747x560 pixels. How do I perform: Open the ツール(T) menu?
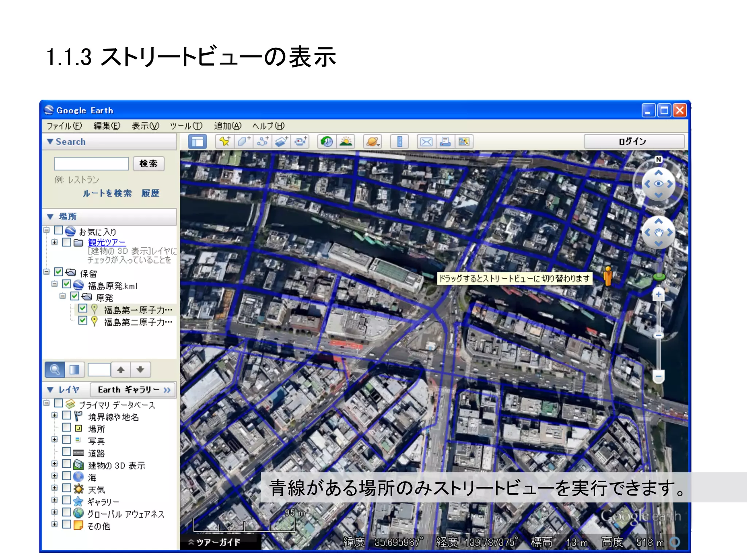point(186,126)
